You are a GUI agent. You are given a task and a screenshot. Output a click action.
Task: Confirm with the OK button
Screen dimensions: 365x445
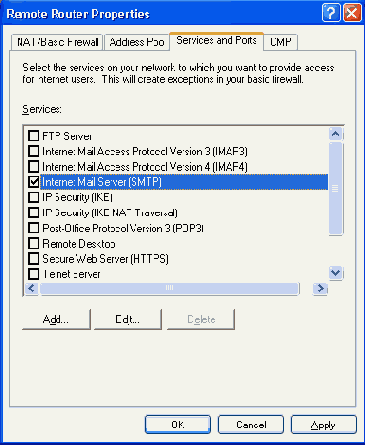click(178, 424)
